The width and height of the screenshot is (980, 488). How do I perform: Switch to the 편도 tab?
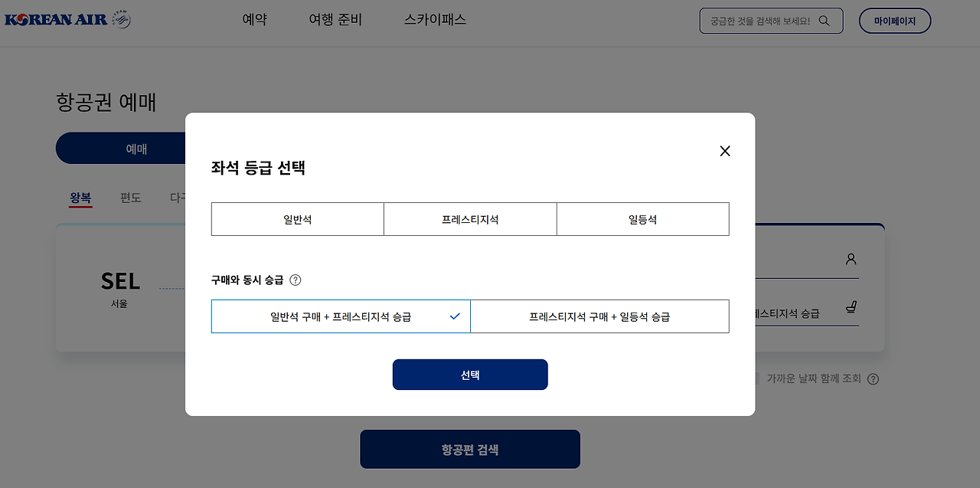pos(129,197)
